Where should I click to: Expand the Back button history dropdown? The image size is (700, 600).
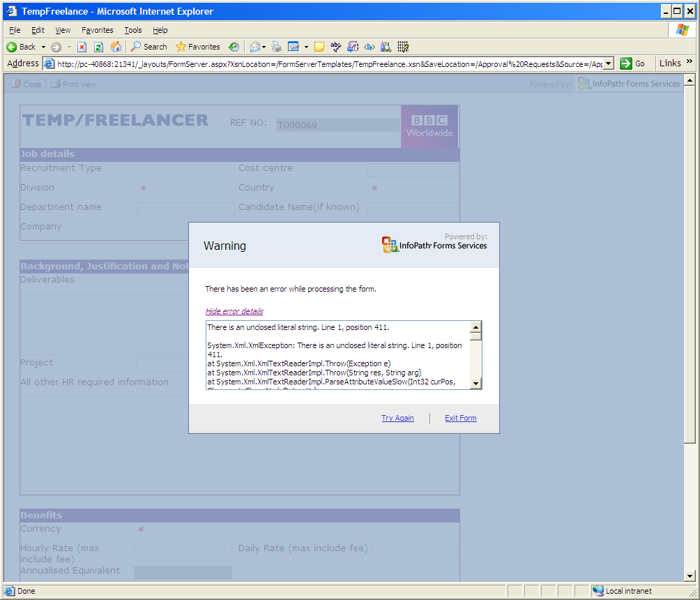(x=43, y=47)
